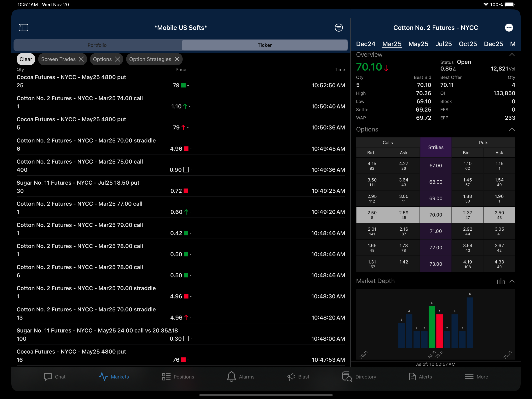This screenshot has height=399, width=532.
Task: Tap the 70.10 last price
Action: click(369, 67)
